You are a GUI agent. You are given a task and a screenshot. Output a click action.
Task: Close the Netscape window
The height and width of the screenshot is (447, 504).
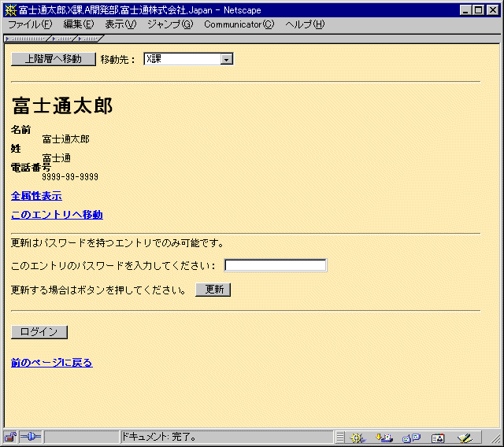(493, 10)
